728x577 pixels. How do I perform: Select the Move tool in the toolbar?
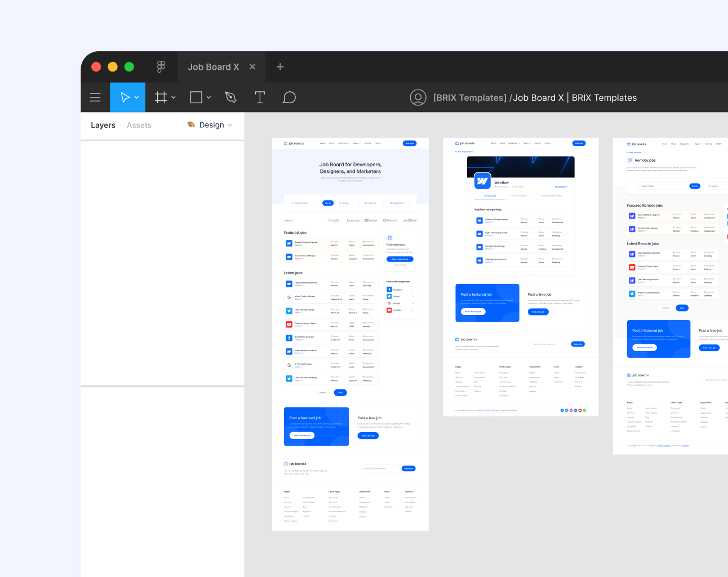(x=124, y=97)
